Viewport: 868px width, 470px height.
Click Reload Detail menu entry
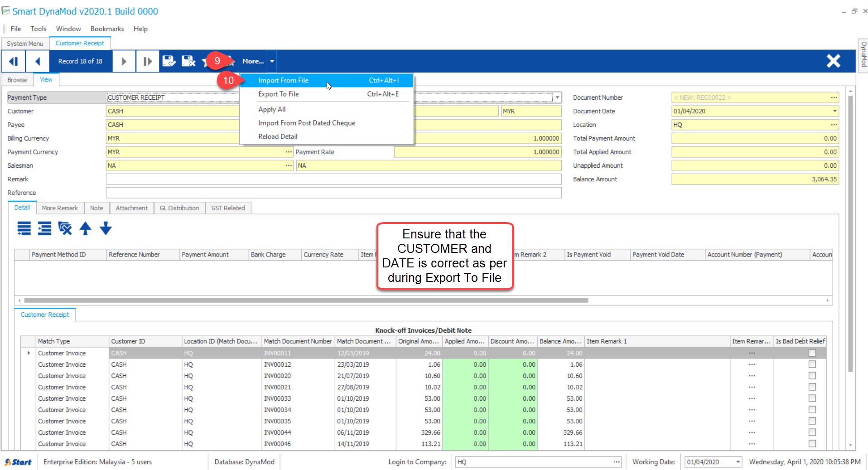tap(327, 136)
